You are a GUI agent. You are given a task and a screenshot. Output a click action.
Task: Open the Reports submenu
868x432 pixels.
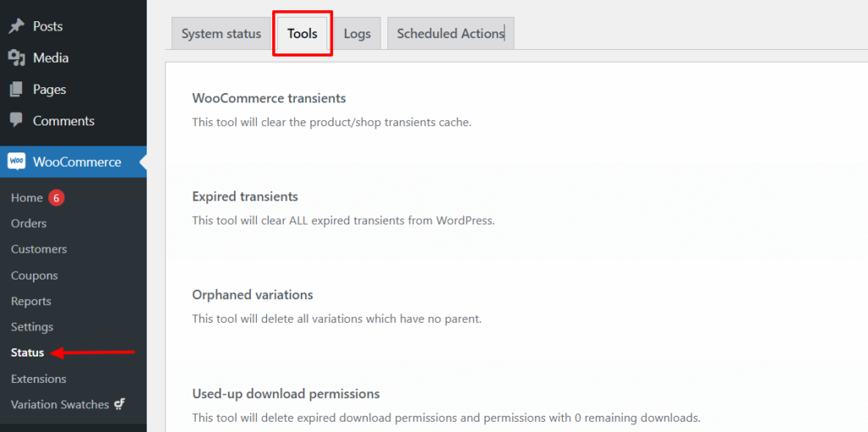pos(31,301)
